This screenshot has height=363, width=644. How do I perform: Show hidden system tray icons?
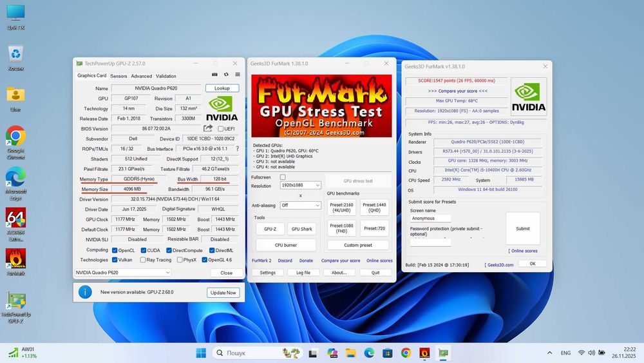pos(549,353)
